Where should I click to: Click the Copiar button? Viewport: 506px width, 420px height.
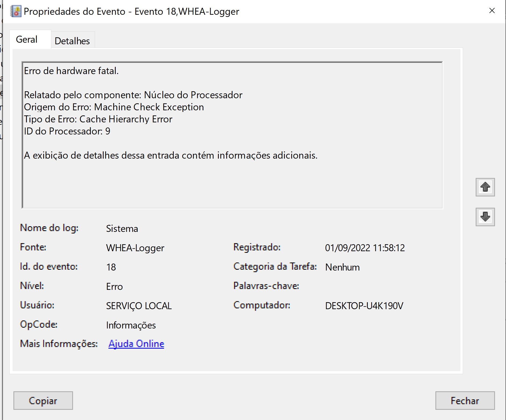(x=43, y=400)
